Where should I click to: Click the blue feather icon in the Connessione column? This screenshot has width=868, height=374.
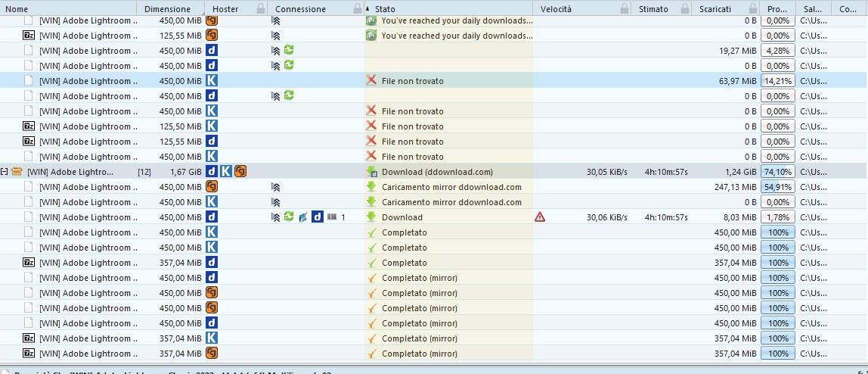point(302,217)
